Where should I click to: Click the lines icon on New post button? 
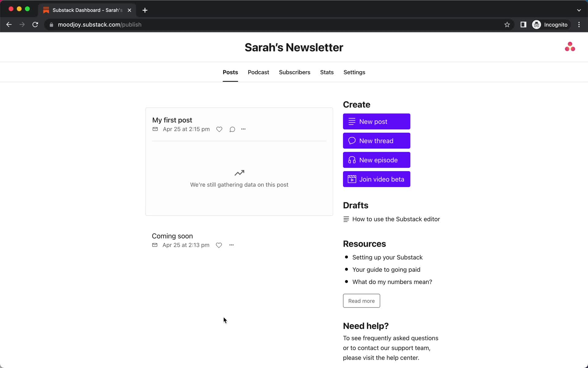tap(352, 121)
